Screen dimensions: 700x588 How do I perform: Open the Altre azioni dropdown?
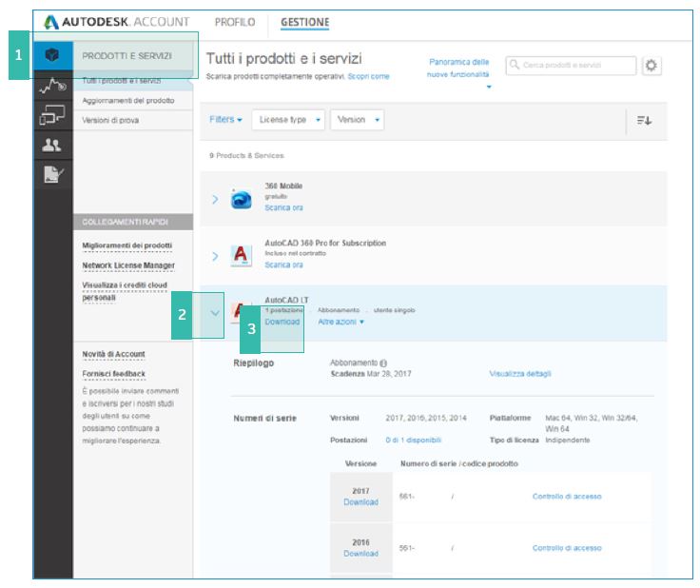[x=340, y=322]
